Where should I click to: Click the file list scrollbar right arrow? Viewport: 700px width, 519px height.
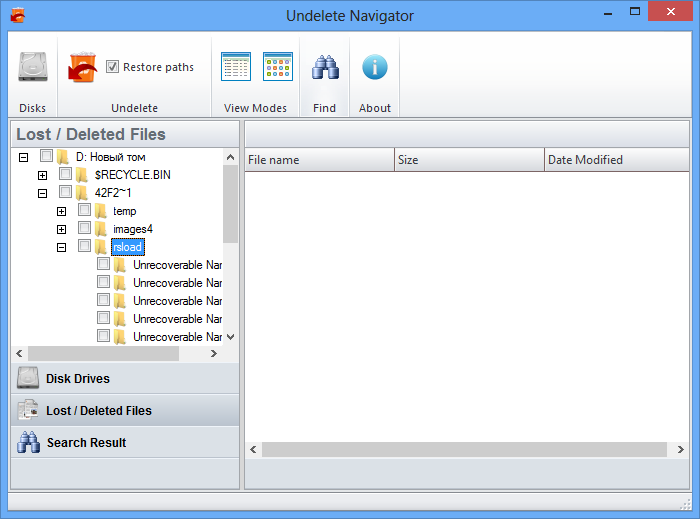(680, 449)
